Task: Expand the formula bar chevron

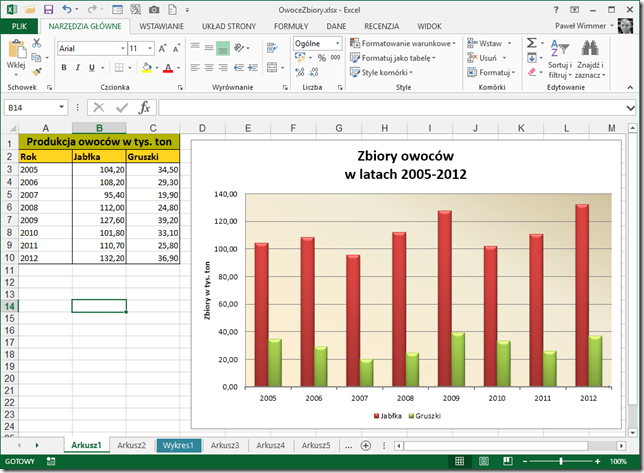Action: pyautogui.click(x=630, y=108)
